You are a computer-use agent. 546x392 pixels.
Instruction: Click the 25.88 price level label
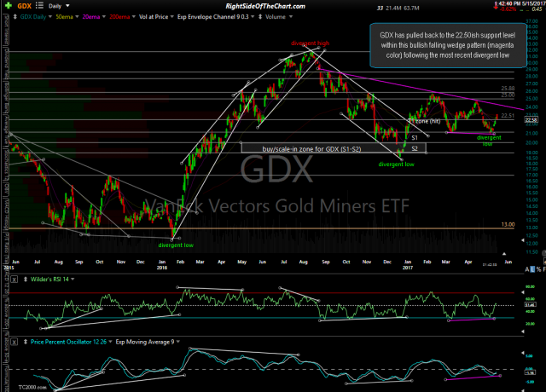[x=508, y=89]
